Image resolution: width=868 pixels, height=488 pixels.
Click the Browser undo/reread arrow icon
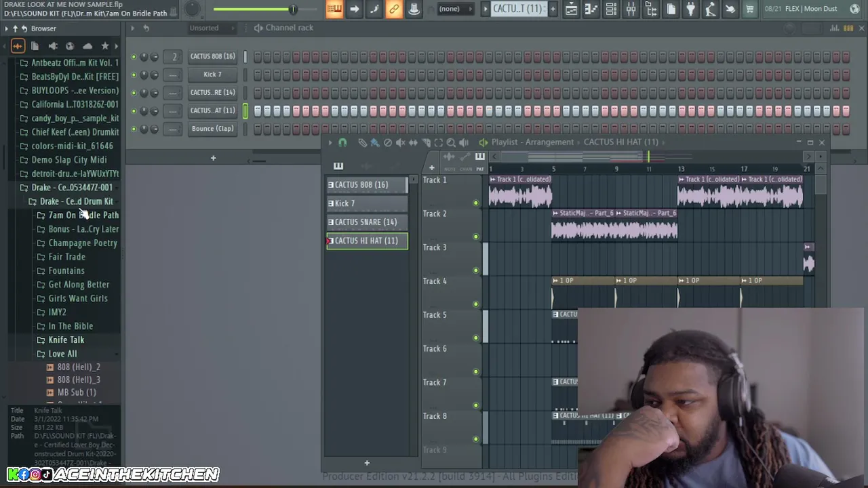click(x=24, y=28)
